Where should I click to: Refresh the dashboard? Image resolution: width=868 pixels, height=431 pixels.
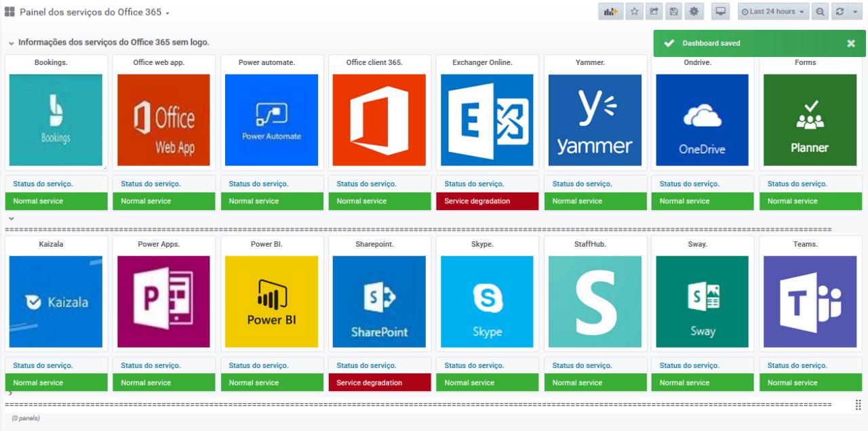point(840,12)
